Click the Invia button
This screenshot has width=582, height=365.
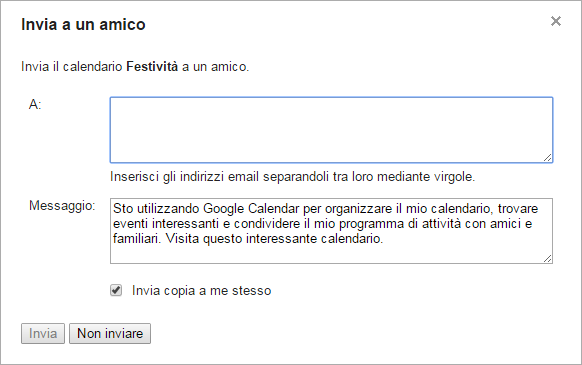pyautogui.click(x=43, y=333)
